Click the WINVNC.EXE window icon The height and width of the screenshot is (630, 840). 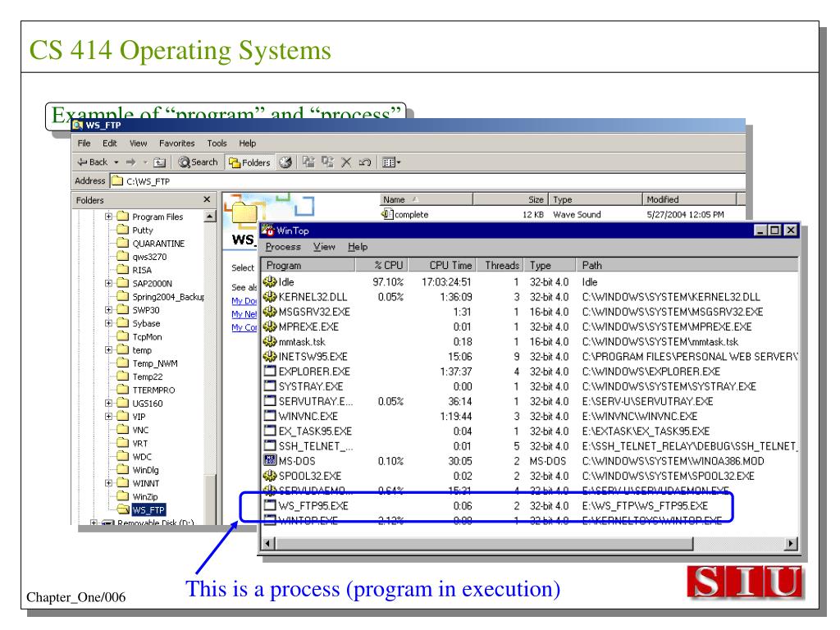[270, 416]
